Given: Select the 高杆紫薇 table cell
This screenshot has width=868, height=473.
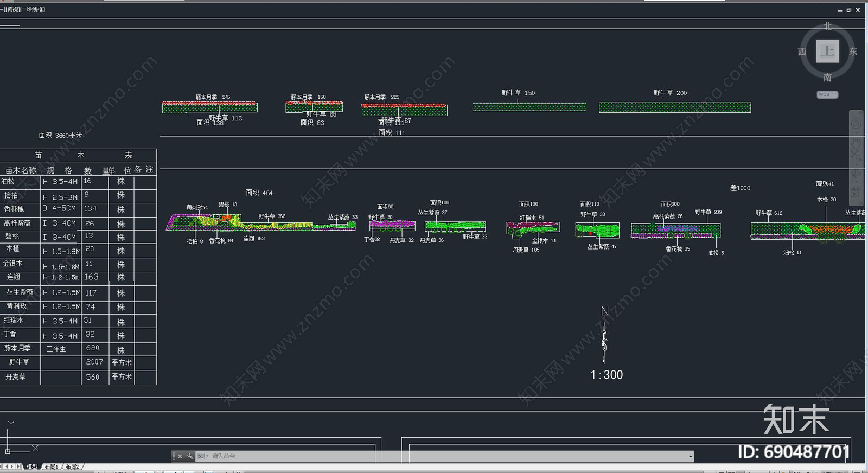Looking at the screenshot, I should click(x=17, y=223).
